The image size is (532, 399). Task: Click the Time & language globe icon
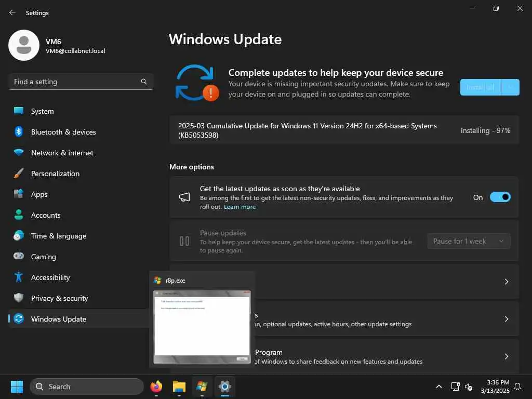pos(19,235)
